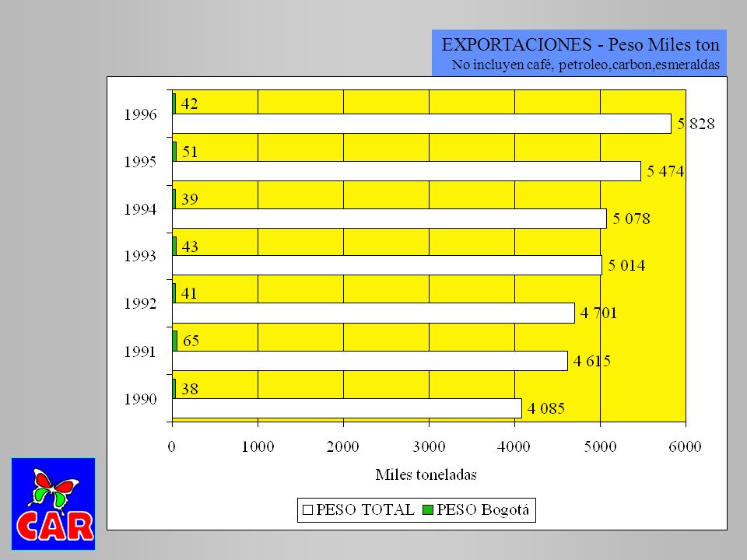Select the PESO Bogotá legend label

(482, 510)
